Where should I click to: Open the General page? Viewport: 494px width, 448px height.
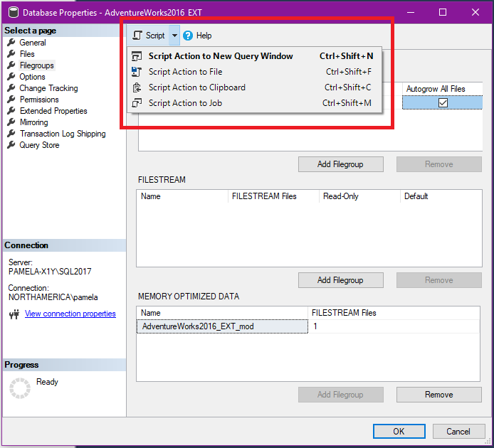[x=33, y=43]
